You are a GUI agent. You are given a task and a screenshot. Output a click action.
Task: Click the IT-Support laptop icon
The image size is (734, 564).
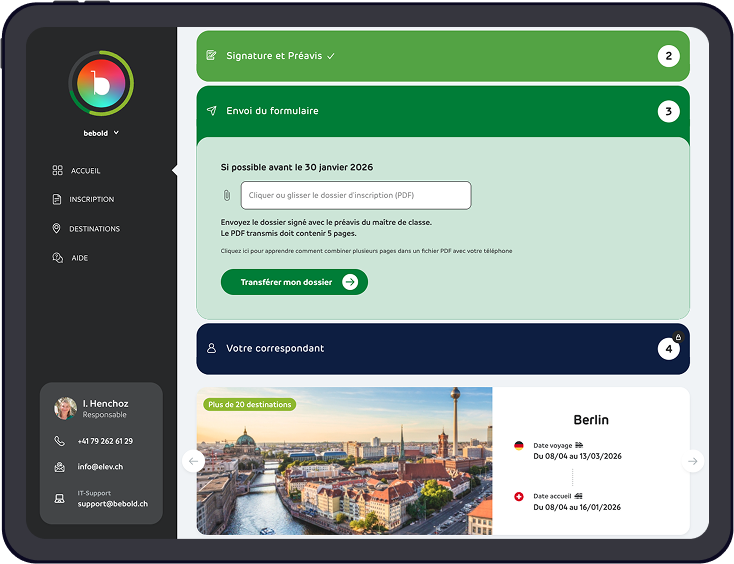[59, 498]
